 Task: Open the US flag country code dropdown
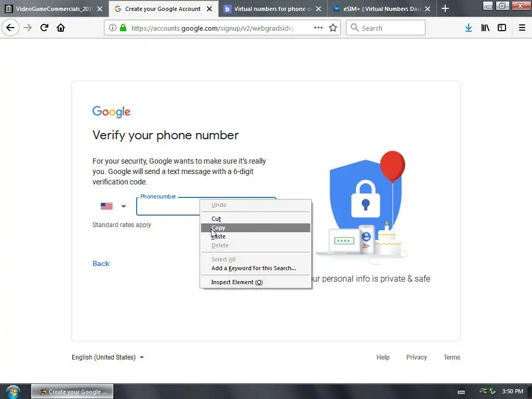pos(113,206)
